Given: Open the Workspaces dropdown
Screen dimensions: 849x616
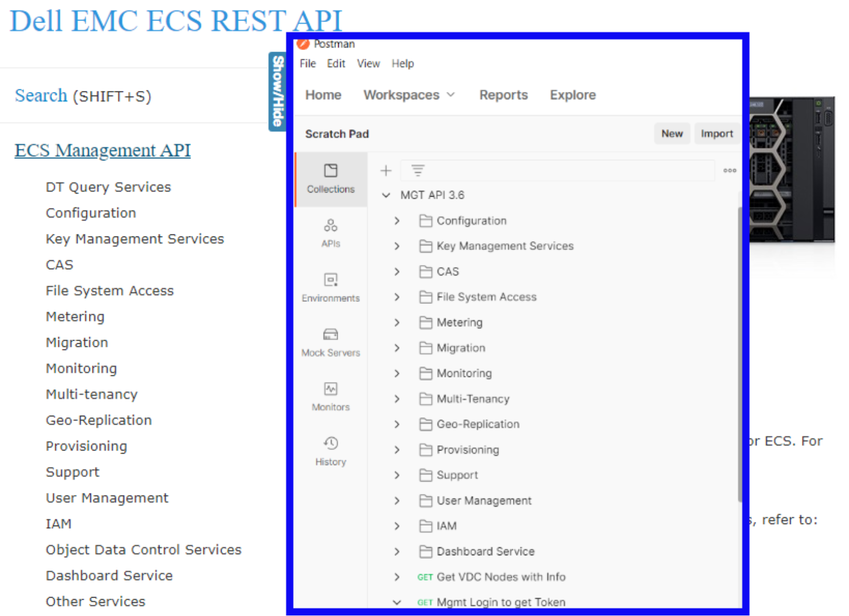Looking at the screenshot, I should click(x=409, y=95).
